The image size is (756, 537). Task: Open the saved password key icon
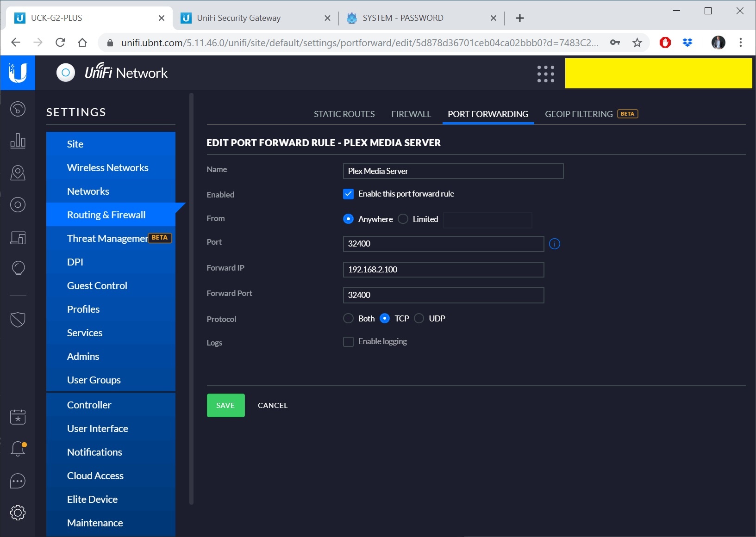pyautogui.click(x=615, y=43)
